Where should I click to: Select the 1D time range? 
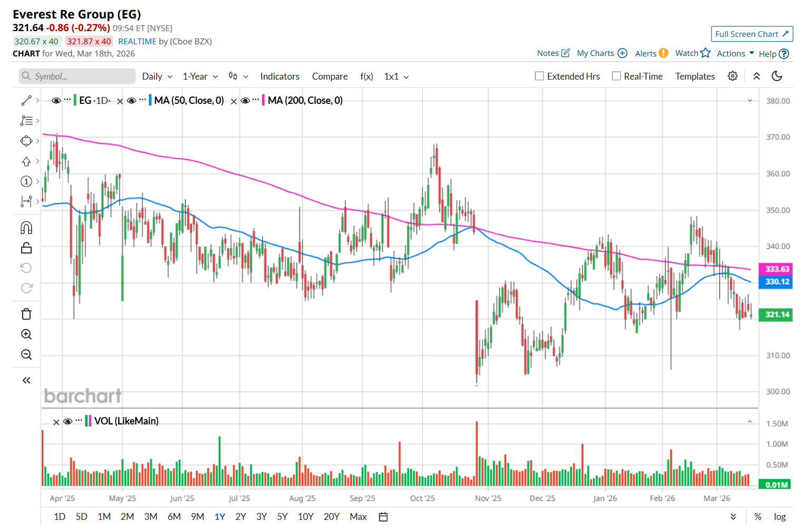pyautogui.click(x=60, y=517)
